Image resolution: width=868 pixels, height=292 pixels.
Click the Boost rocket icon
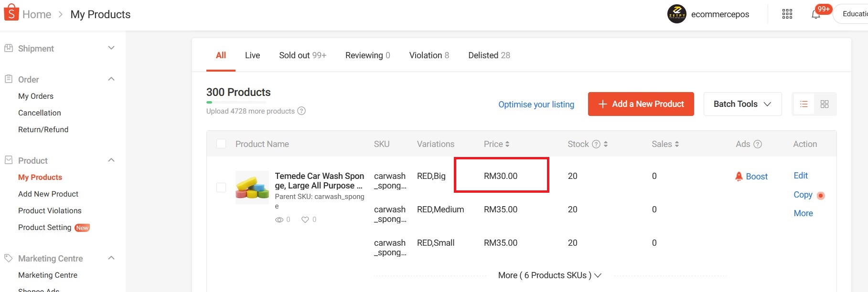pos(739,177)
